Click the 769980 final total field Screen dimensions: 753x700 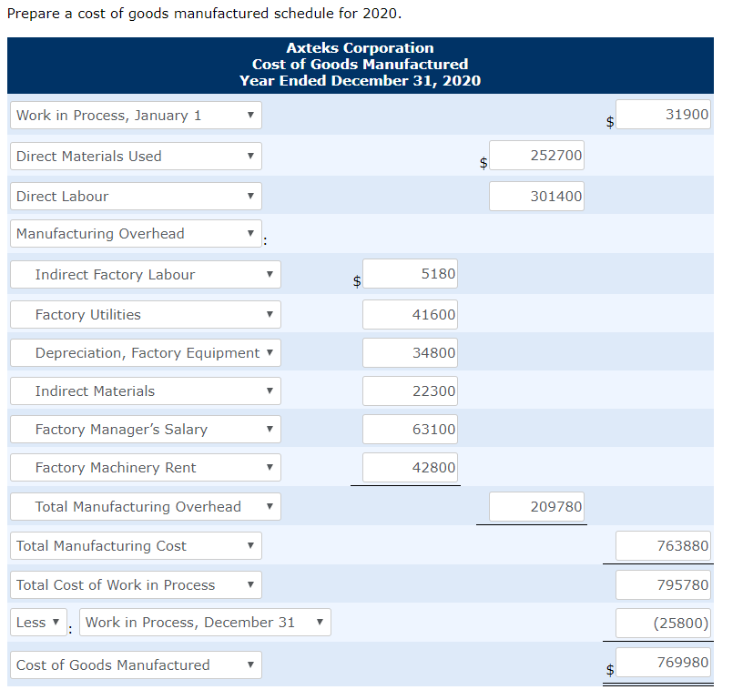tap(662, 663)
